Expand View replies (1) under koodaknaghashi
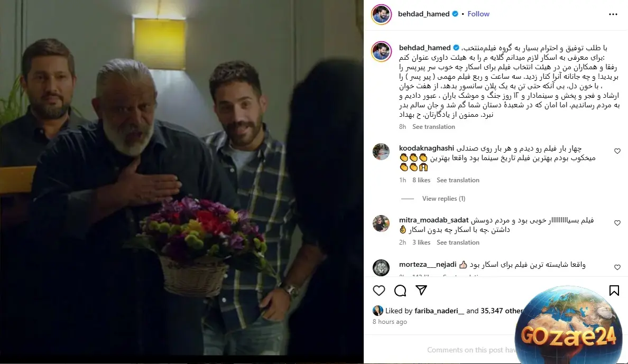Image resolution: width=628 pixels, height=364 pixels. point(444,199)
